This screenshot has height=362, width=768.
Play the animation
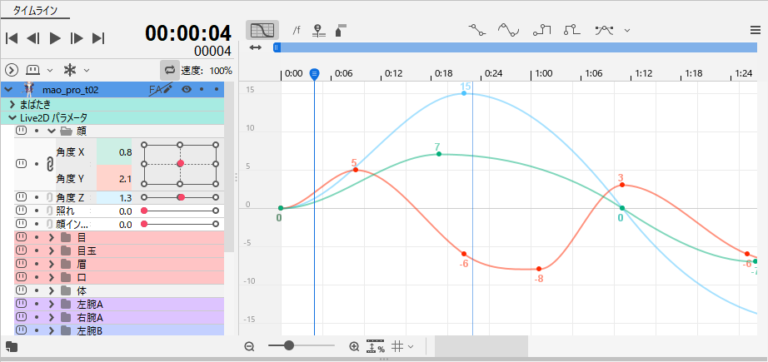click(55, 38)
